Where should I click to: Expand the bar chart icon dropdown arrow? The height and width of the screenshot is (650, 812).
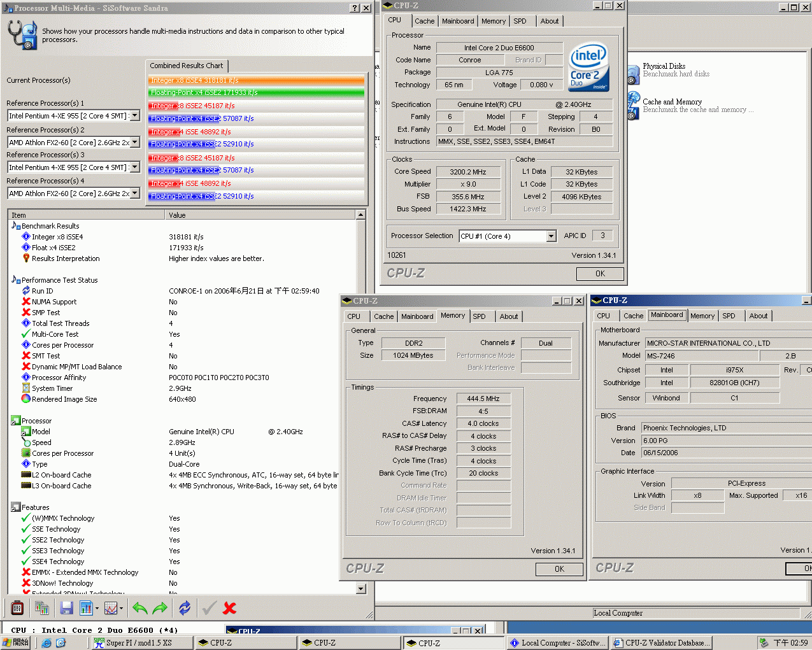pyautogui.click(x=97, y=608)
